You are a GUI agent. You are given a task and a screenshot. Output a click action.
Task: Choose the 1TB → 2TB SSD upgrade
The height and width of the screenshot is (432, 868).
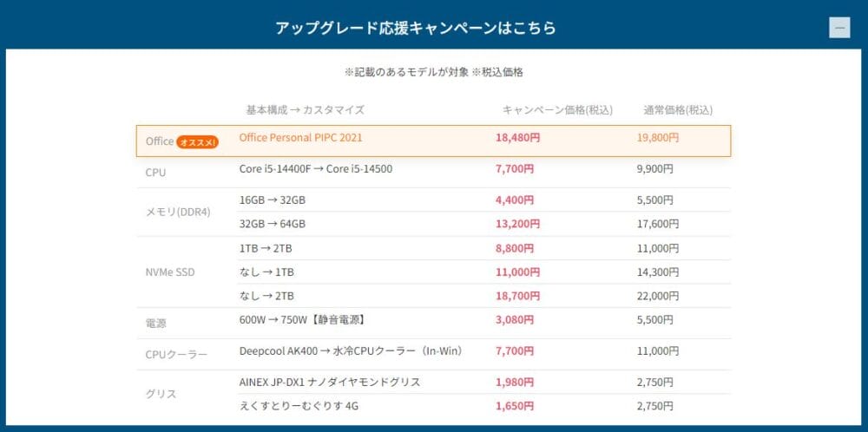click(x=266, y=248)
